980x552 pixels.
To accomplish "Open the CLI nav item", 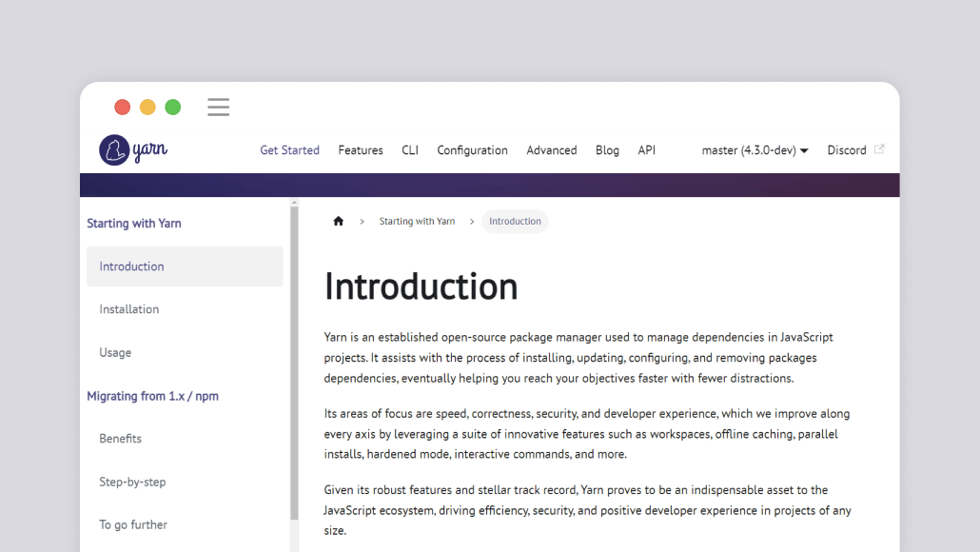I will tap(410, 150).
